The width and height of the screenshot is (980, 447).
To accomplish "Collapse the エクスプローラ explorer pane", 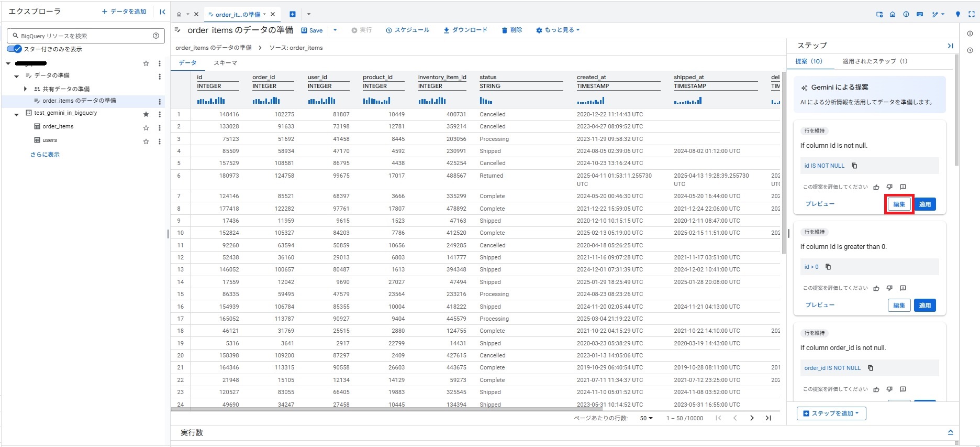I will click(x=162, y=12).
